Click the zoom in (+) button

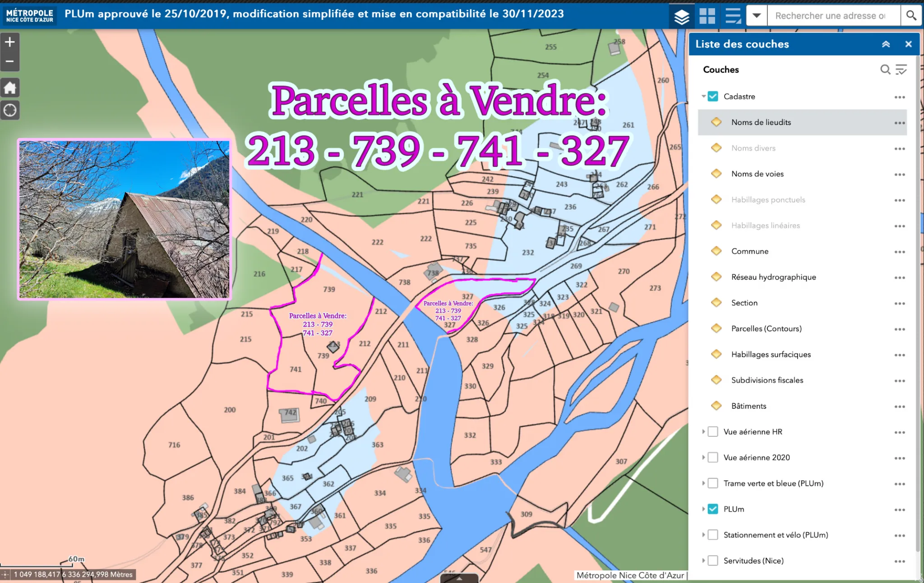pos(10,42)
